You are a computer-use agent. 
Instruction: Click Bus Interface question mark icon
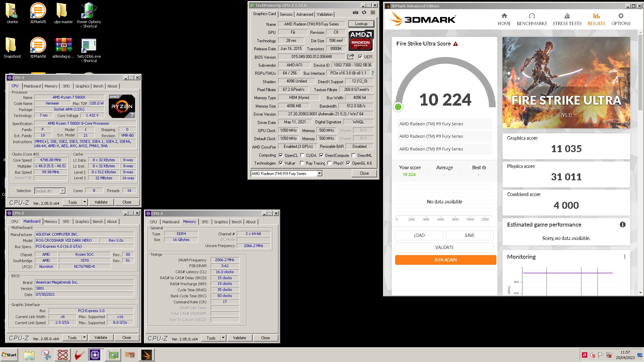coord(372,73)
